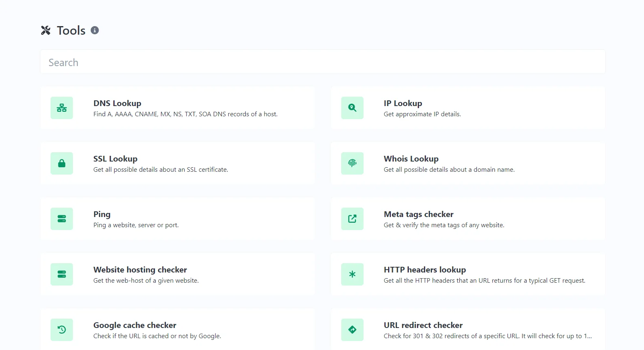Click the URL redirect checker diamond icon
The height and width of the screenshot is (350, 644).
pyautogui.click(x=352, y=330)
